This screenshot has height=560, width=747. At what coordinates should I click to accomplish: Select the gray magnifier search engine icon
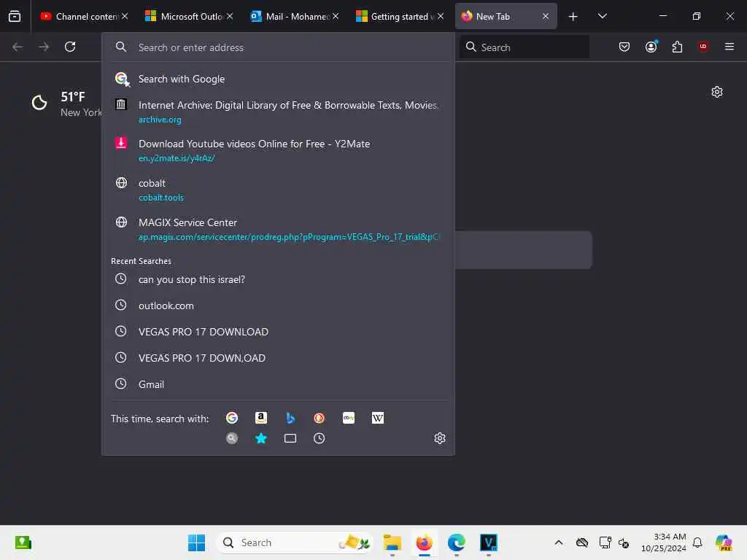pos(232,438)
